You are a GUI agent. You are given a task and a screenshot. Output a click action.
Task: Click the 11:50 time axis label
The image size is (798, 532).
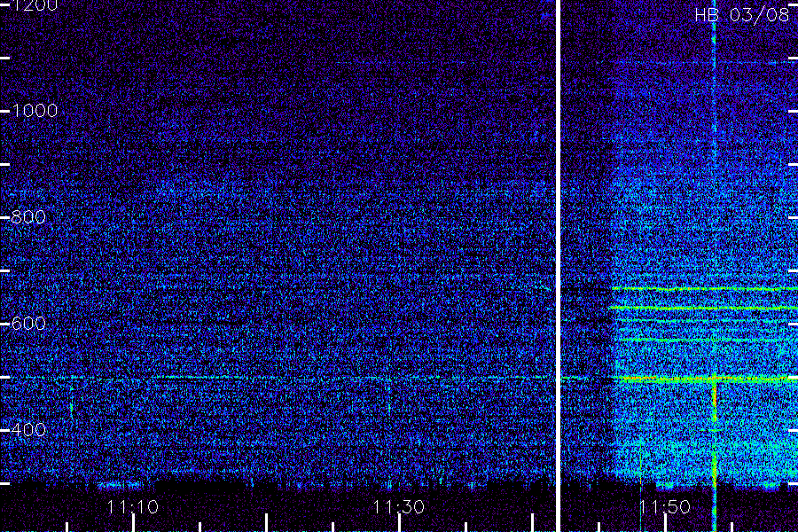pos(665,507)
